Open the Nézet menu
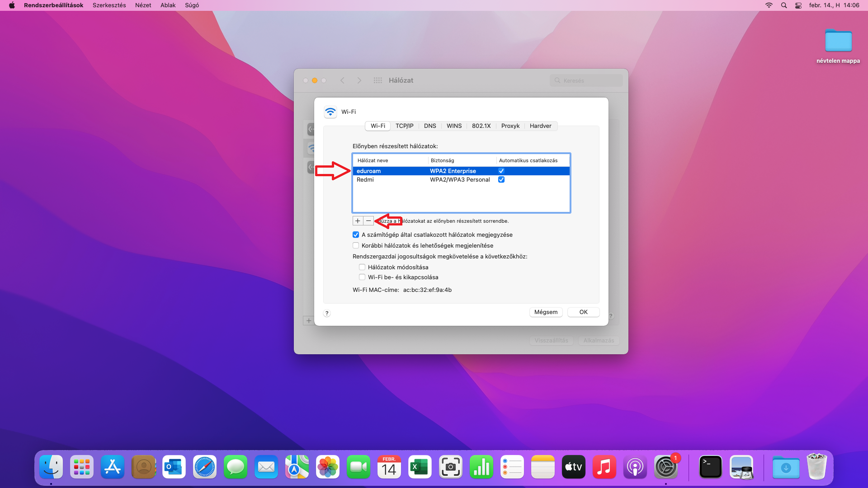The width and height of the screenshot is (868, 488). [x=143, y=5]
